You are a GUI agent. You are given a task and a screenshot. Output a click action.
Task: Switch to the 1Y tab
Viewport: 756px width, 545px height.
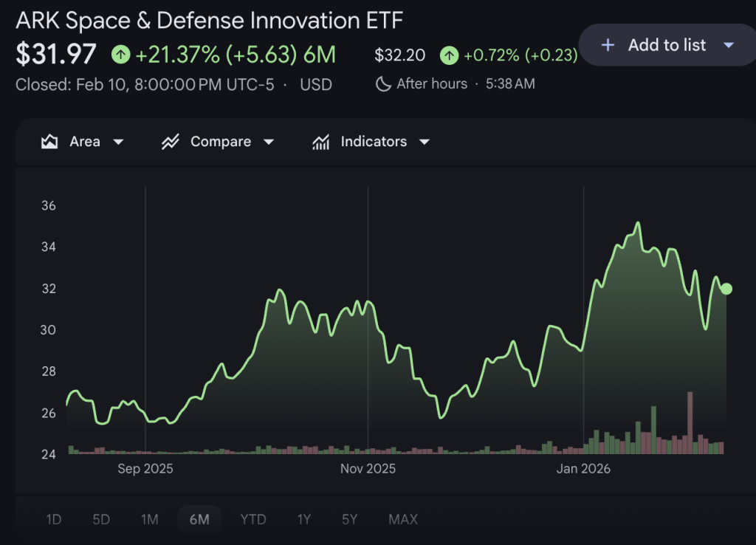pos(303,519)
